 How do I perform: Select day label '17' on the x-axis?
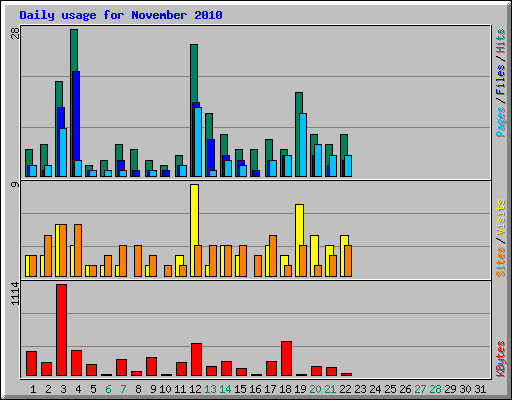[x=270, y=389]
